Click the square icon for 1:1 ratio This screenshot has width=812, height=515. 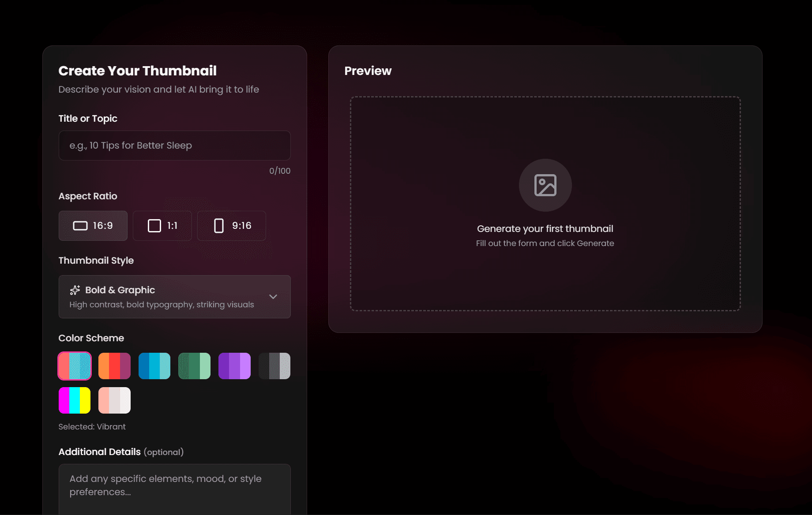154,226
